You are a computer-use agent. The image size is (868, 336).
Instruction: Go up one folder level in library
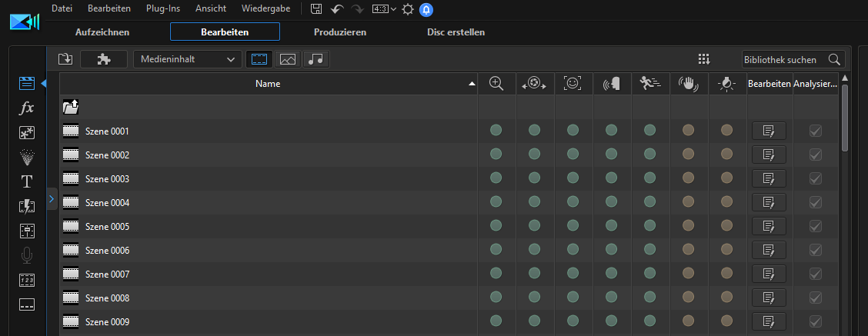pos(71,108)
